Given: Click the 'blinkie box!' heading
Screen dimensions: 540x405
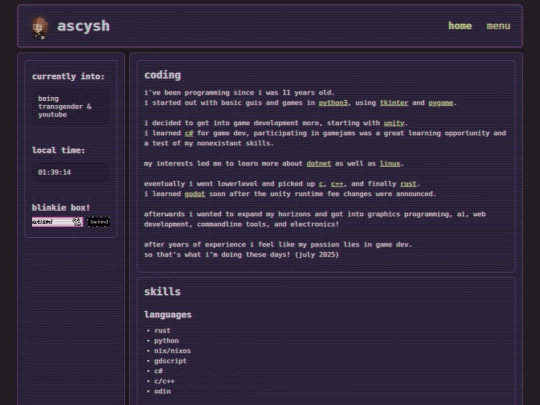Looking at the screenshot, I should tap(61, 208).
